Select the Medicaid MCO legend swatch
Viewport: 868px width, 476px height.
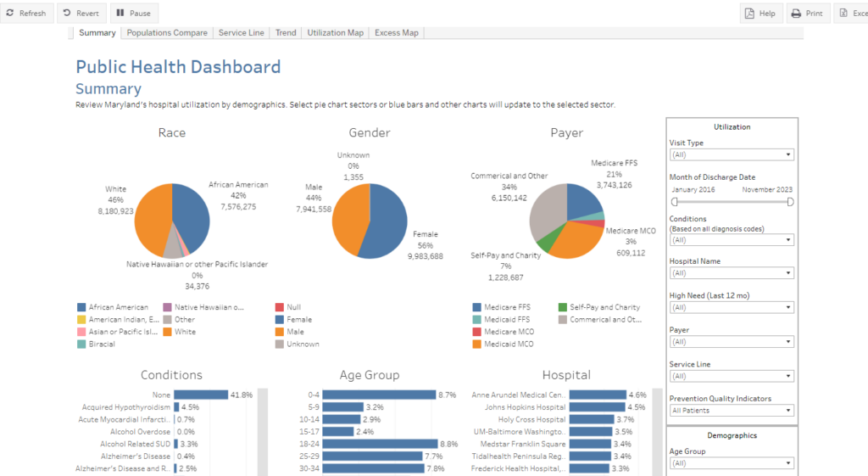(477, 344)
